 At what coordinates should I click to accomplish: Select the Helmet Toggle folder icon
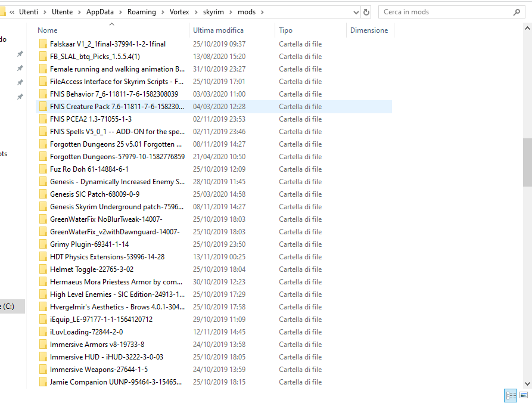tap(43, 269)
